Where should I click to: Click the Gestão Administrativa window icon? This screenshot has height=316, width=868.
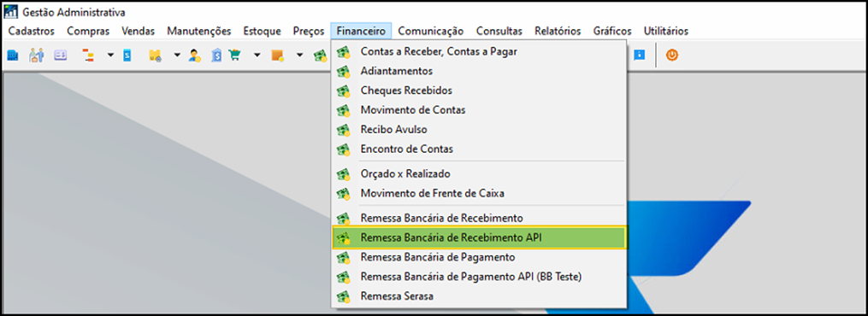click(x=11, y=12)
